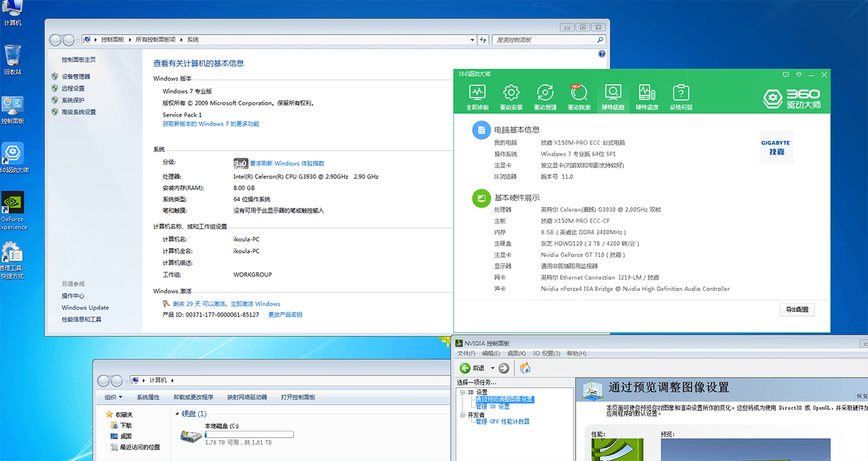Open 全面诊断 in 360驱动大师
Viewport: 868px width, 461px height.
click(x=477, y=98)
